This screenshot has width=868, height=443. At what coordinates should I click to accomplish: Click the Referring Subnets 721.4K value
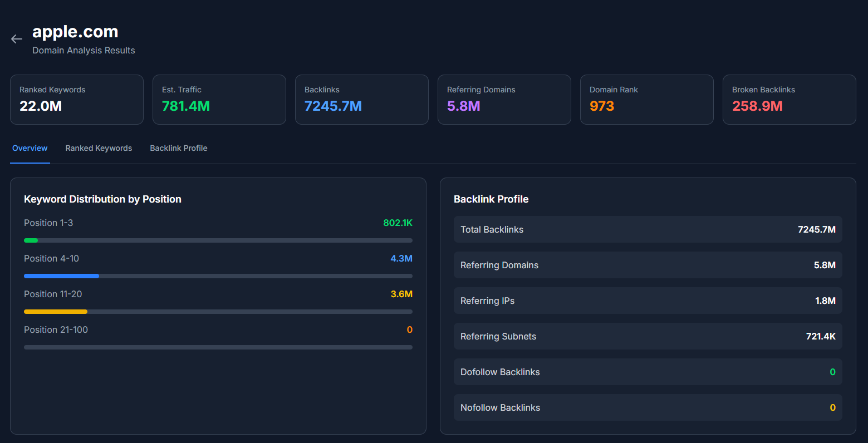tap(821, 336)
